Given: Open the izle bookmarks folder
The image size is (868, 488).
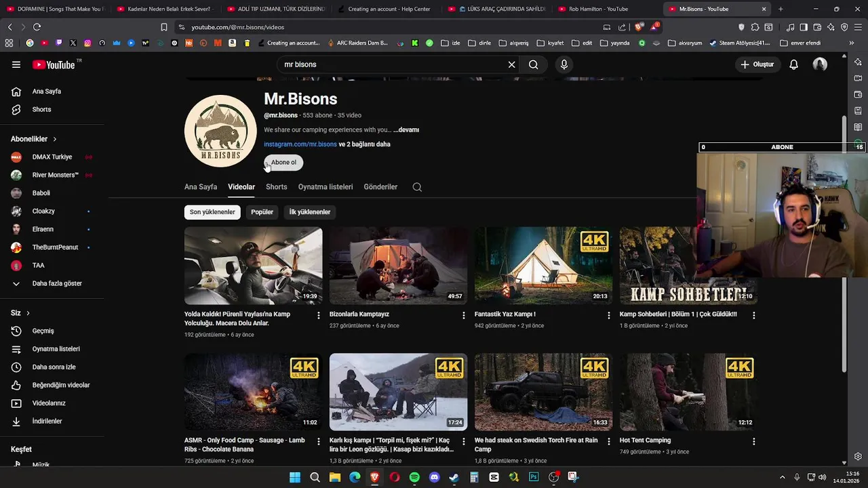Looking at the screenshot, I should (450, 43).
